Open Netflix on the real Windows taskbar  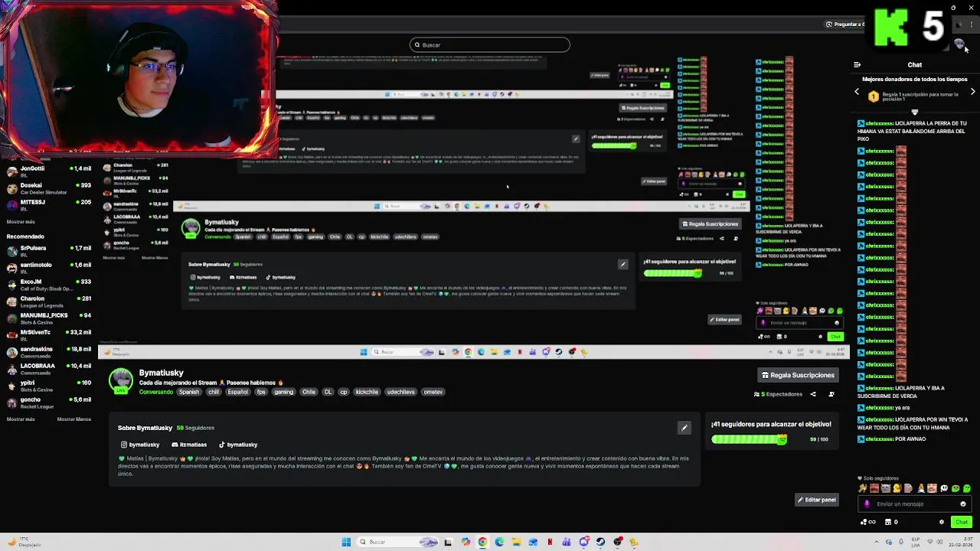(x=550, y=542)
